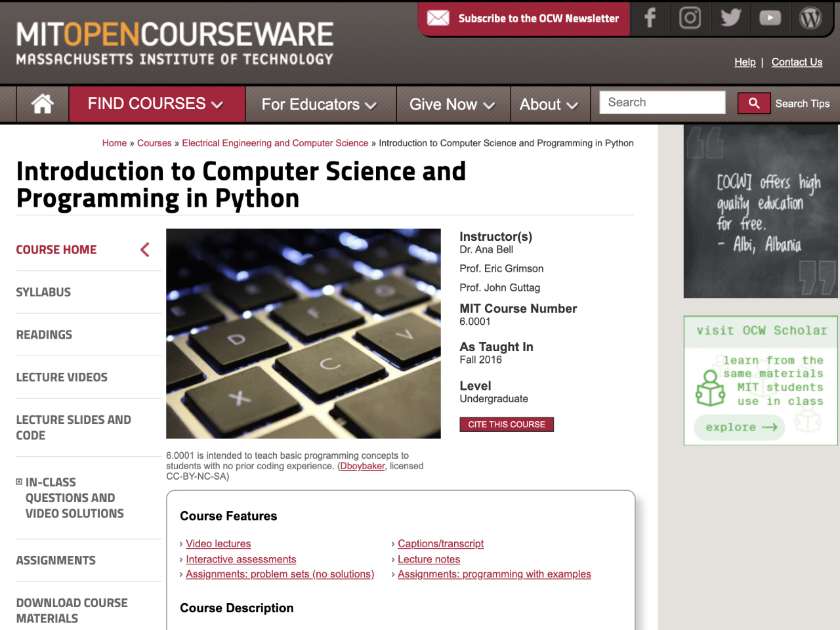Open the OCW Instagram icon
Screen dimensions: 840x630
point(690,18)
